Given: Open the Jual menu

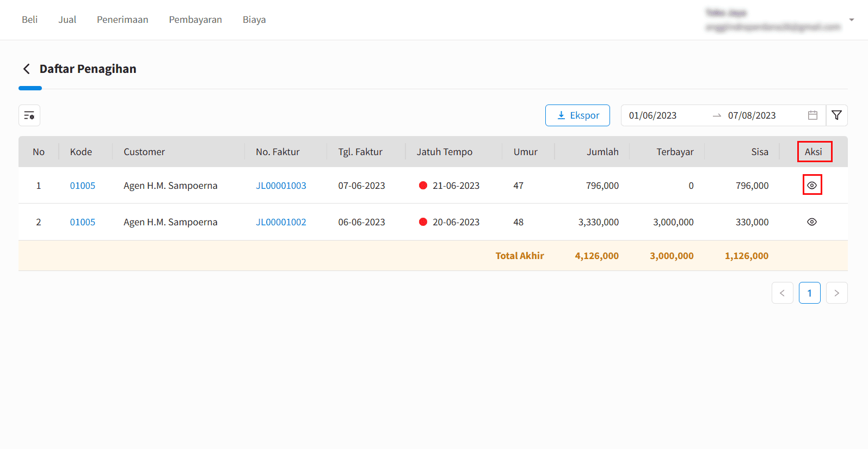Looking at the screenshot, I should 67,20.
